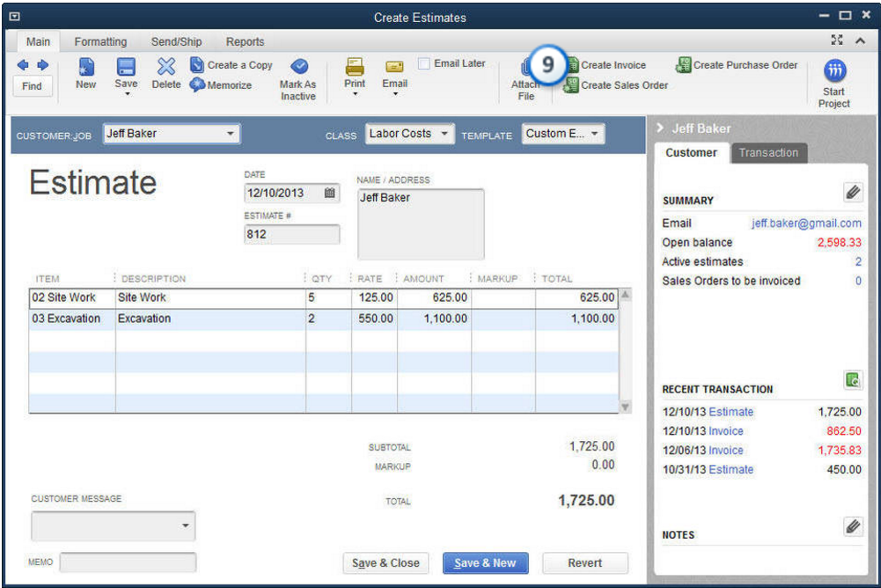Click the Email envelope icon
Image resolution: width=881 pixels, height=588 pixels.
394,67
